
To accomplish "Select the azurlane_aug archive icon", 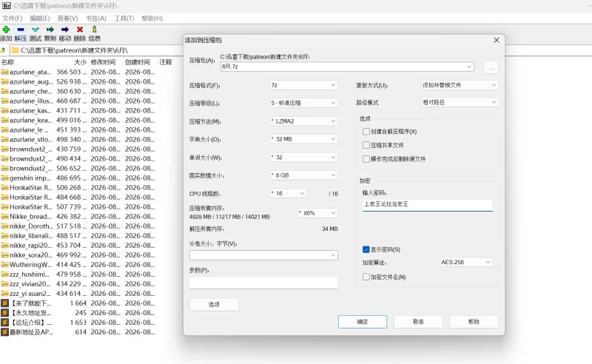I will [4, 81].
